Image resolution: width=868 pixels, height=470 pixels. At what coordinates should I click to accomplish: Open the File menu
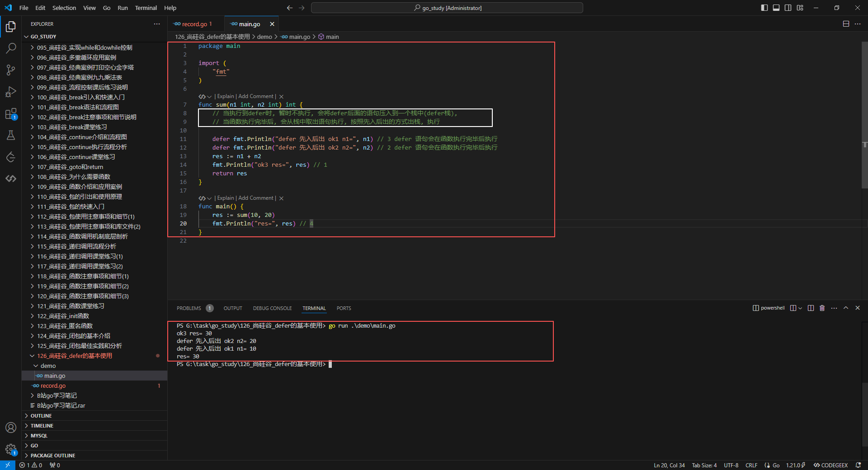(24, 8)
